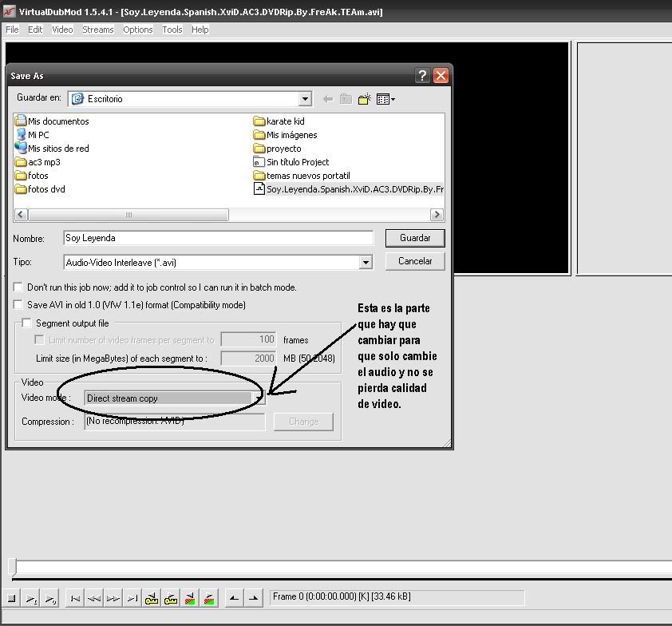The width and height of the screenshot is (672, 626).
Task: Jump to the end of the video
Action: click(x=132, y=599)
